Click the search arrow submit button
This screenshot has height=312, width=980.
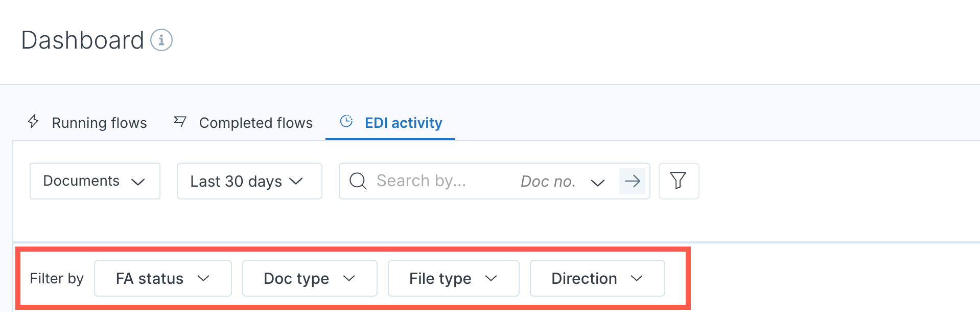633,181
